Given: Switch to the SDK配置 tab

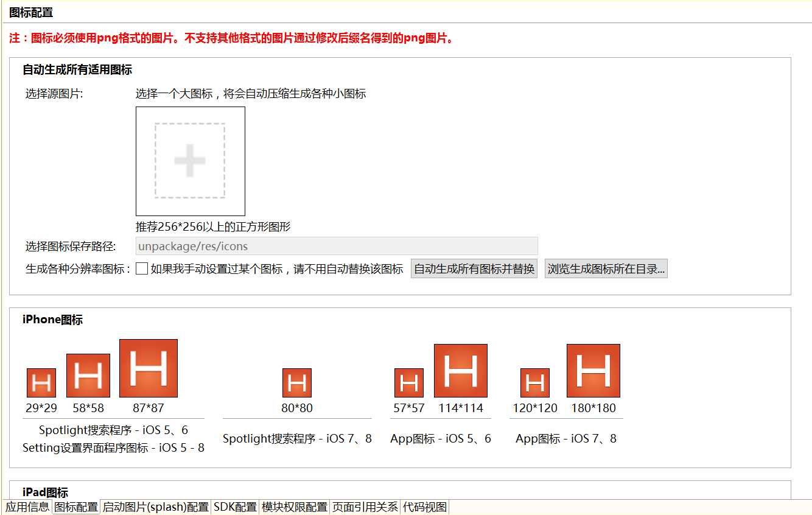Looking at the screenshot, I should tap(235, 506).
